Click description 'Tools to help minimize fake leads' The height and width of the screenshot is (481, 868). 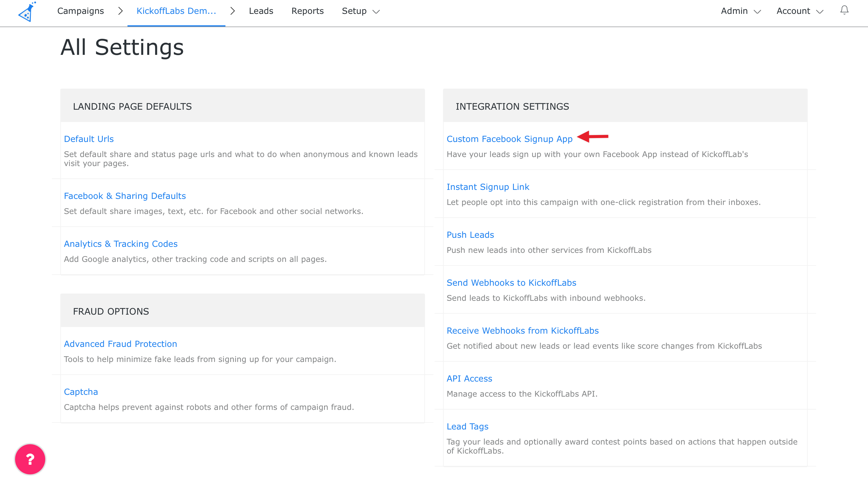200,359
